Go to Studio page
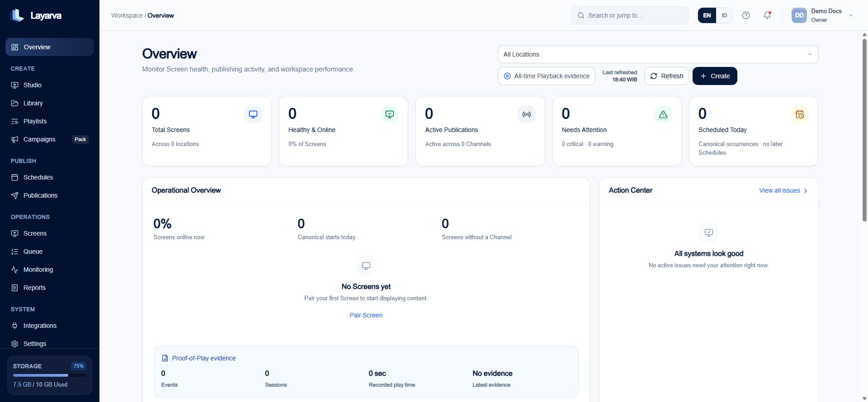The width and height of the screenshot is (868, 402). click(50, 85)
